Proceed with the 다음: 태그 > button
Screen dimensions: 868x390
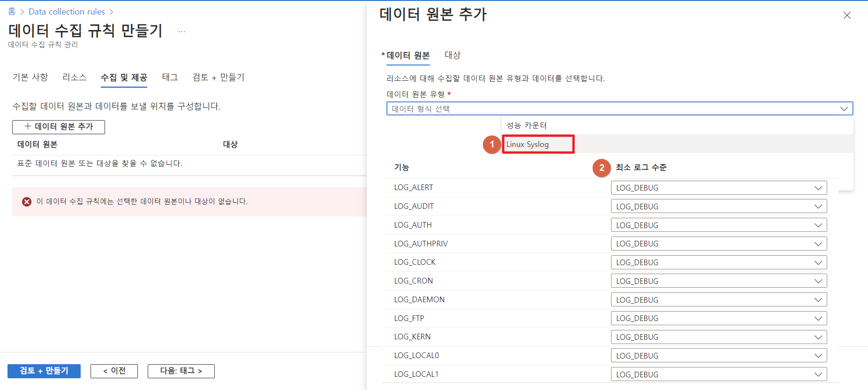point(181,371)
